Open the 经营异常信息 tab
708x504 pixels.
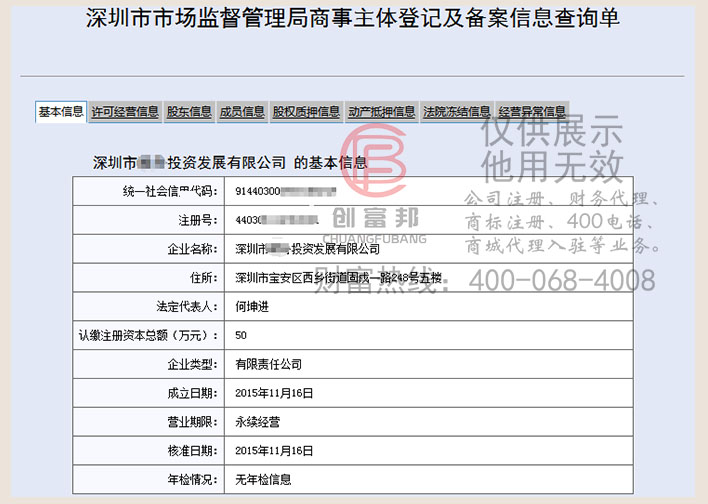point(532,112)
